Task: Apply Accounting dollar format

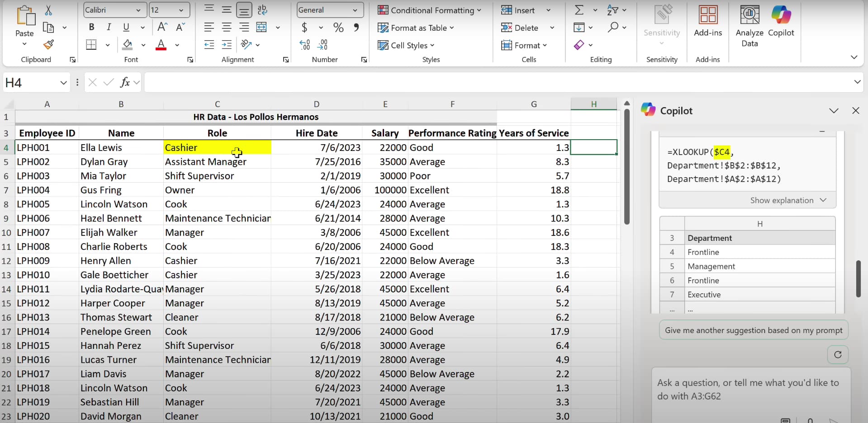Action: pyautogui.click(x=304, y=28)
